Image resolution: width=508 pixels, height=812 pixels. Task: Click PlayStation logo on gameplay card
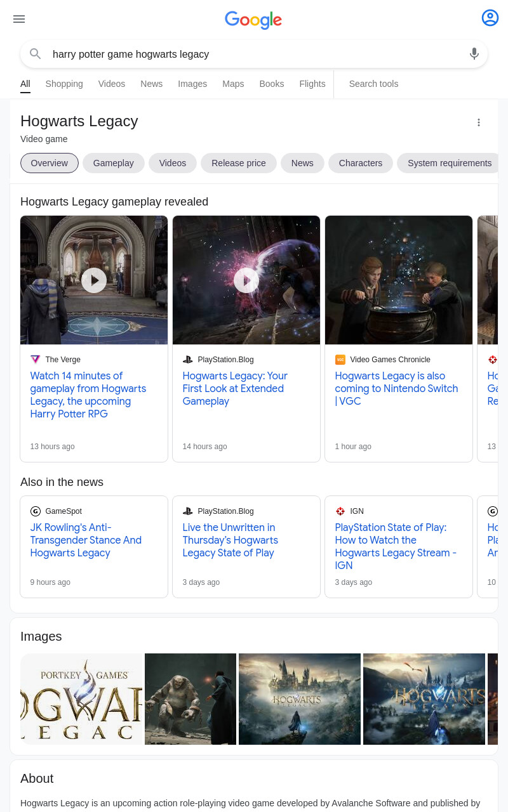coord(188,360)
